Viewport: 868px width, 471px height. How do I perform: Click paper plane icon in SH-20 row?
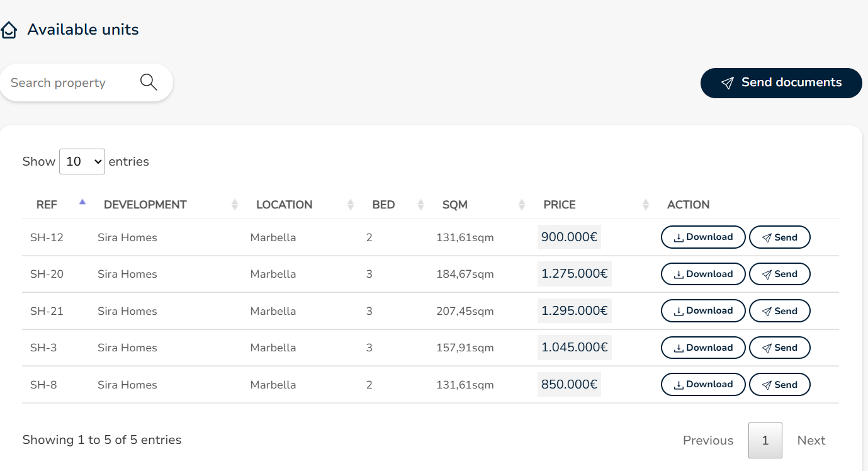[767, 275]
